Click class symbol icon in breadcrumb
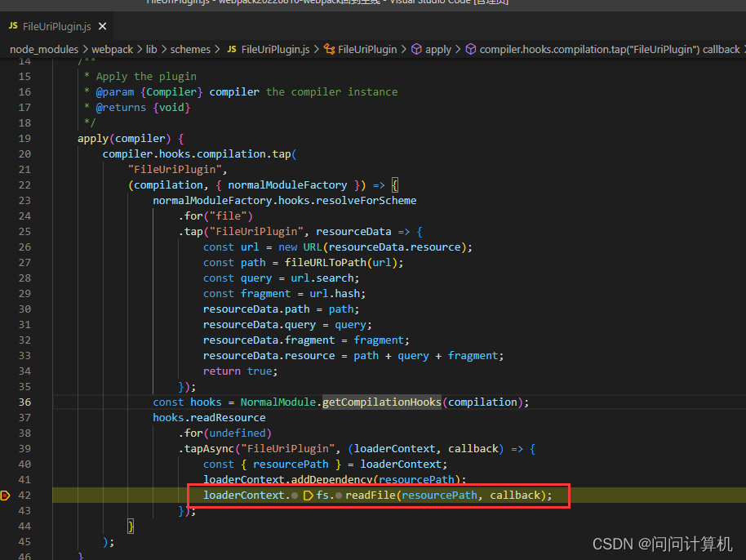The width and height of the screenshot is (746, 560). click(x=329, y=49)
